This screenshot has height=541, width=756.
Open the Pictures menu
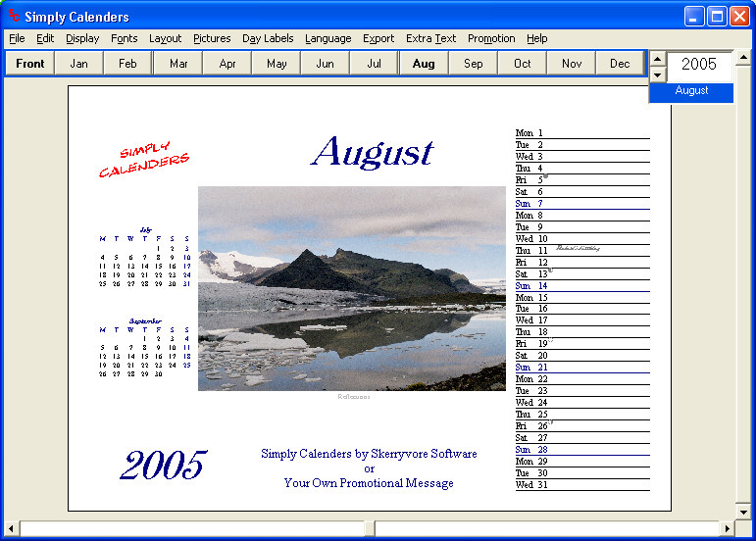point(212,38)
